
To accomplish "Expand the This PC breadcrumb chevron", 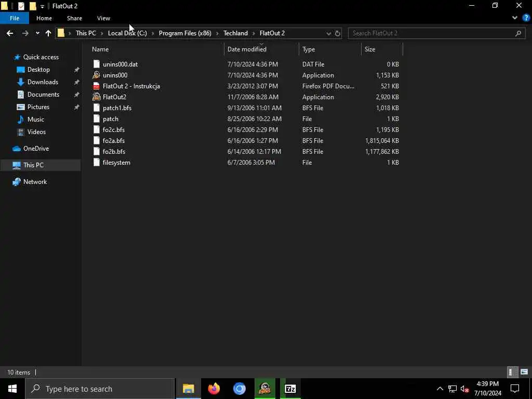I will pos(102,33).
